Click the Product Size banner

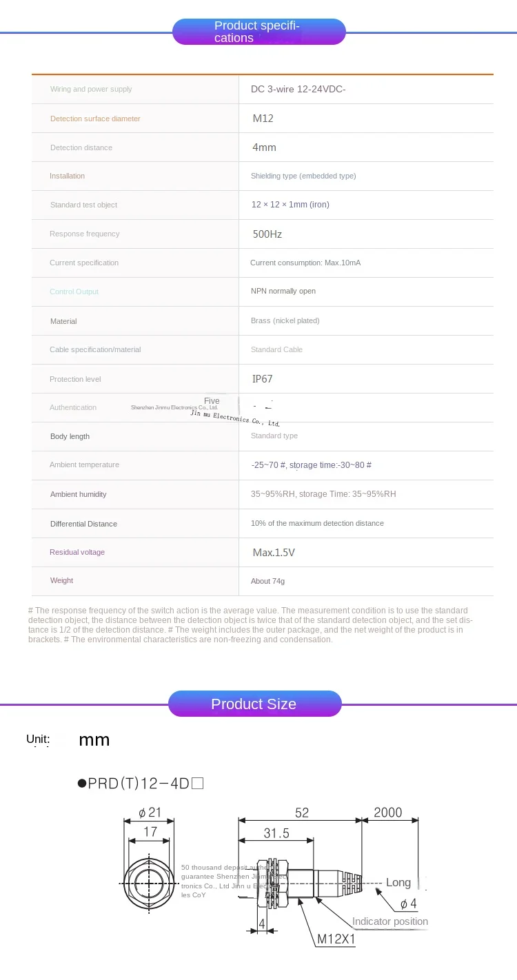coord(255,704)
